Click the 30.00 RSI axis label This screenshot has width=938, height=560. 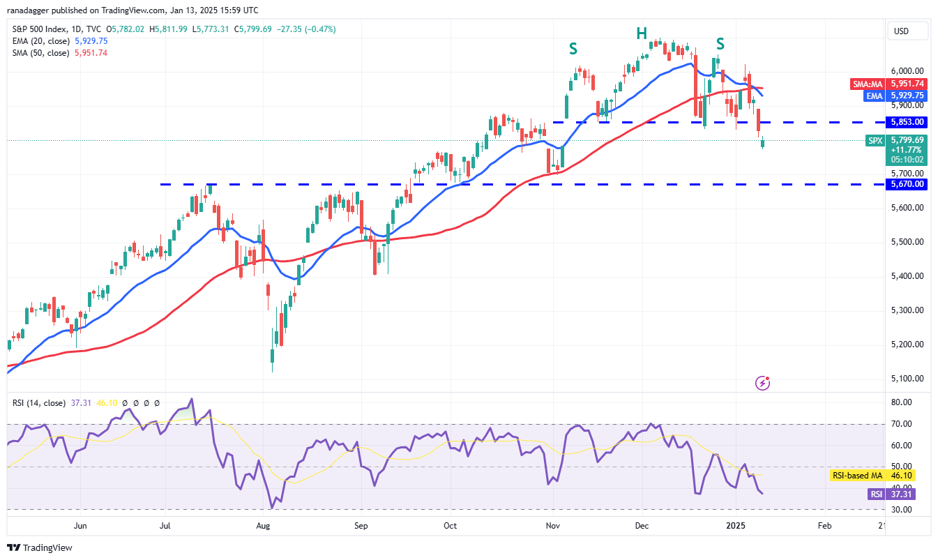point(901,510)
